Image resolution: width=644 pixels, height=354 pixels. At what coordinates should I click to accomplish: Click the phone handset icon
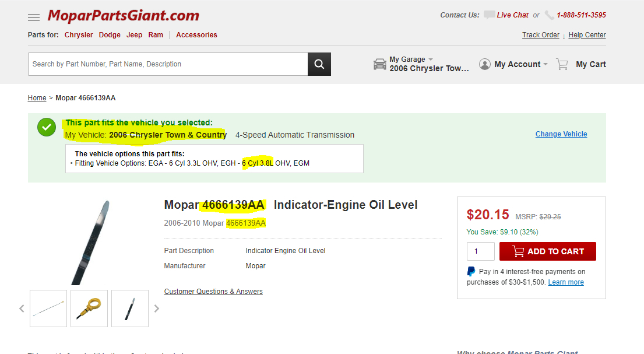550,15
